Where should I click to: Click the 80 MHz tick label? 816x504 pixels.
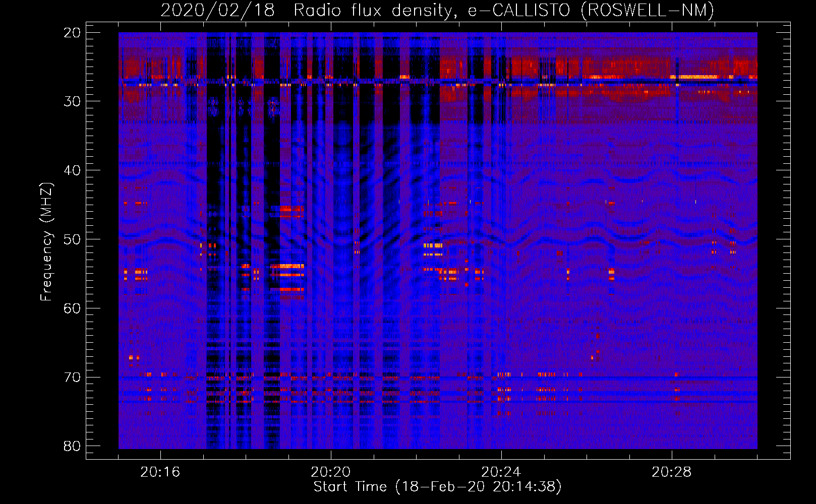[x=73, y=446]
